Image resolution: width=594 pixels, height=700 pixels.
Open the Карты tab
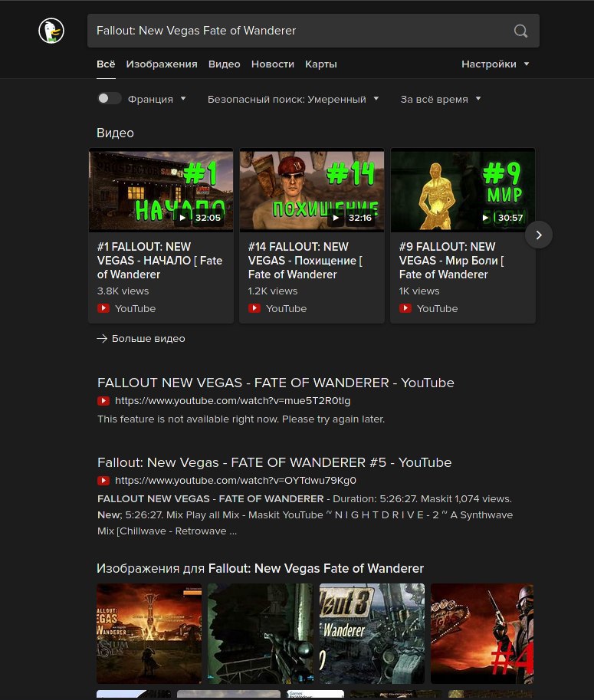coord(321,64)
